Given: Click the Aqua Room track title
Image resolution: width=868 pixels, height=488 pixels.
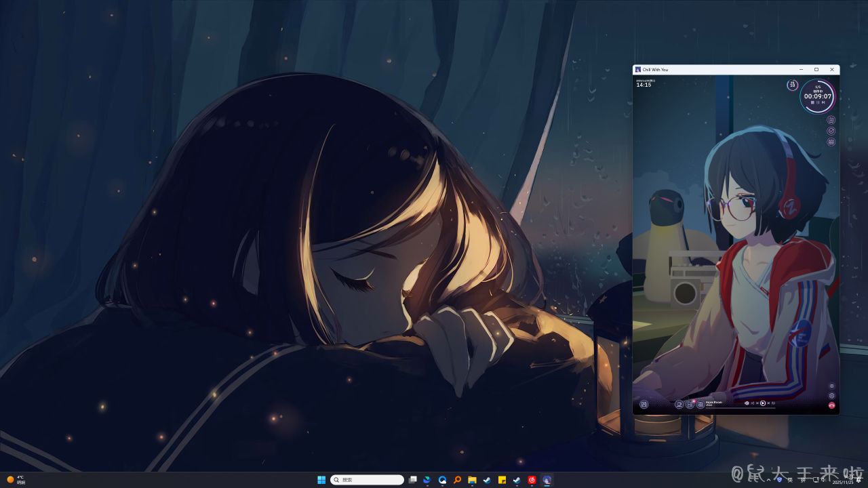Looking at the screenshot, I should coord(714,402).
